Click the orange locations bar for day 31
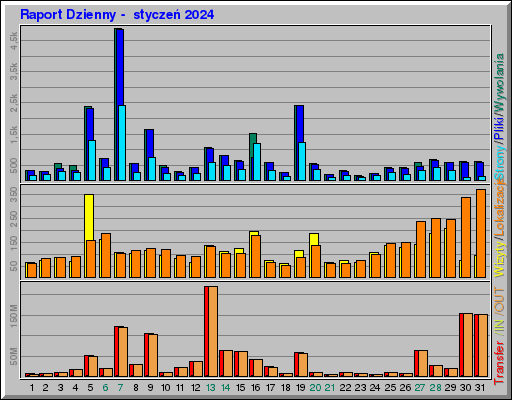Image resolution: width=512 pixels, height=400 pixels. [x=481, y=233]
